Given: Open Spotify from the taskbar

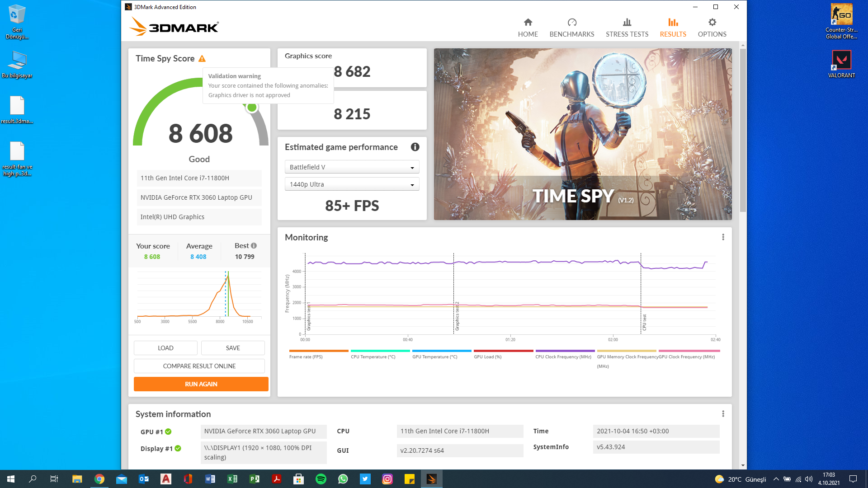Looking at the screenshot, I should click(x=321, y=479).
